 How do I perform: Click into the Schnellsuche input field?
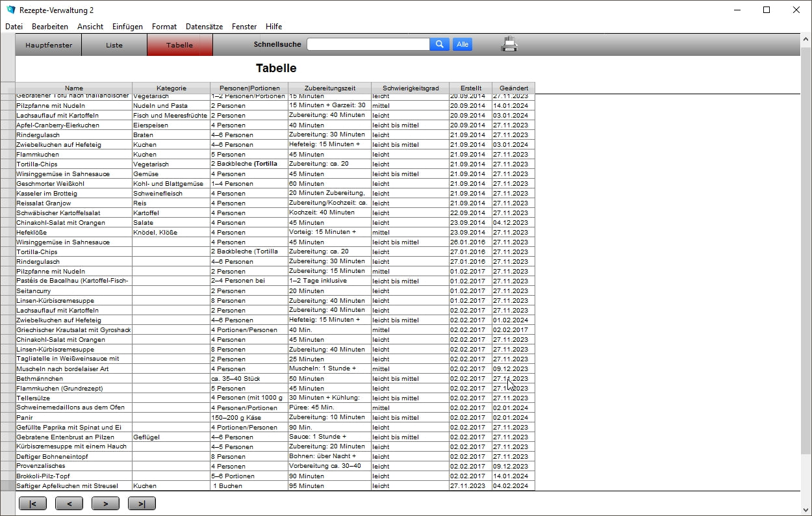368,44
